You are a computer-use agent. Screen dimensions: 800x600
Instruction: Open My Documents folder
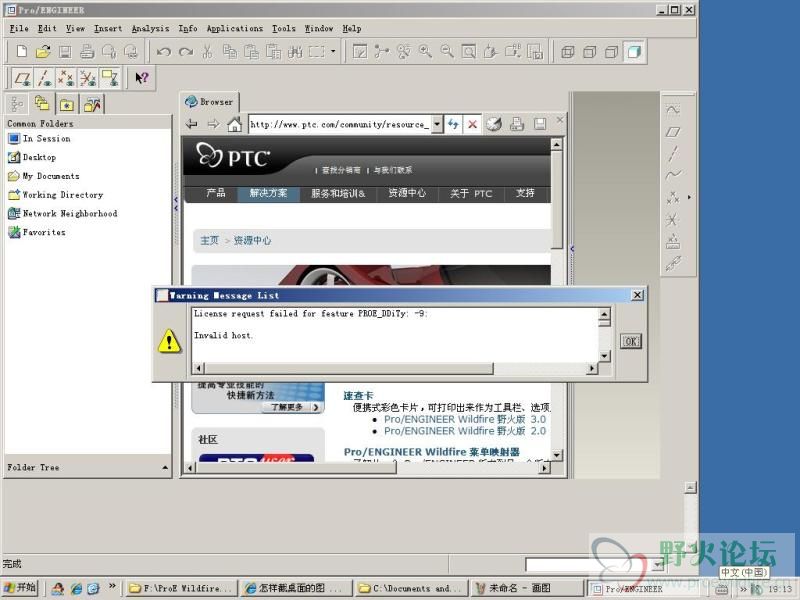click(43, 176)
